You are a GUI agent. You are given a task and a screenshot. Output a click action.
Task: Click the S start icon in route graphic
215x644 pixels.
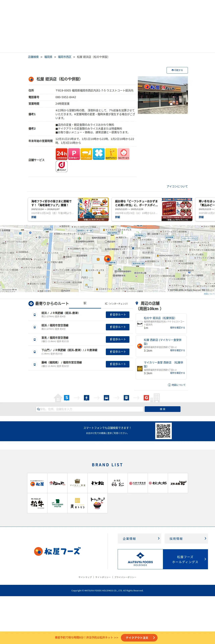pos(67,398)
